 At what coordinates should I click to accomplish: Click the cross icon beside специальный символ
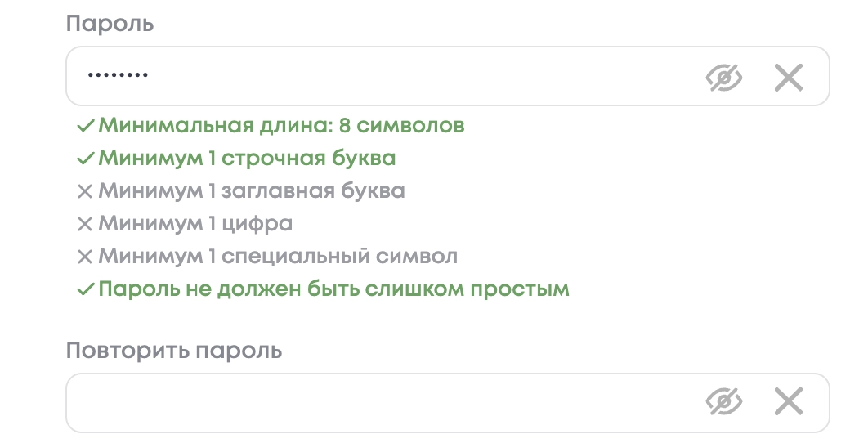[85, 257]
